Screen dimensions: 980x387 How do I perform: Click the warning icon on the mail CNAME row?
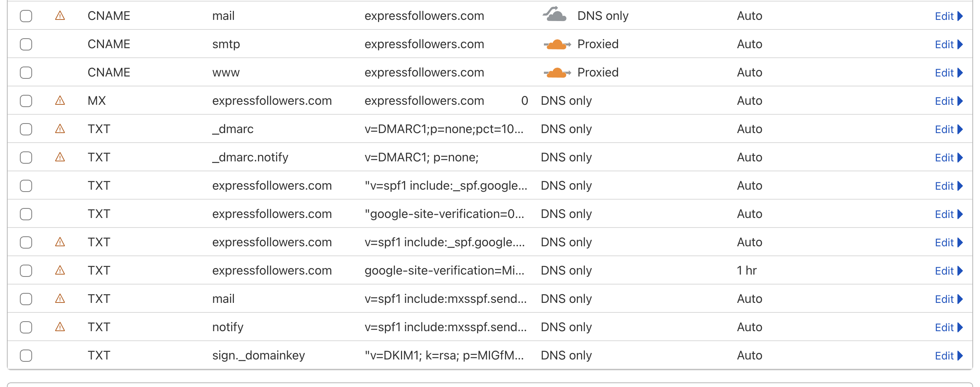[x=60, y=16]
